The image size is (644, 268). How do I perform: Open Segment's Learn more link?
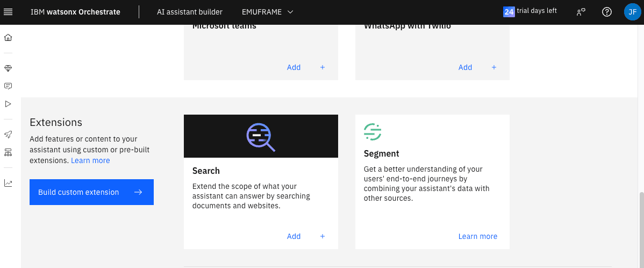[477, 236]
